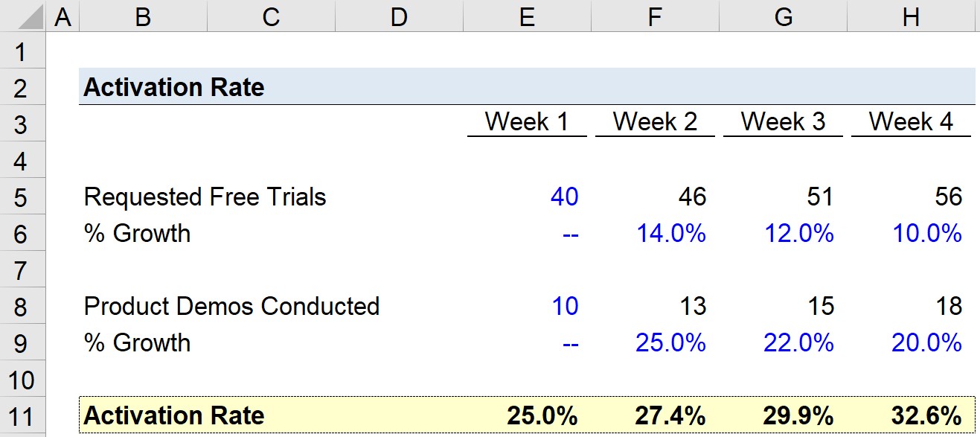Click the Week 3 demos value 15

[821, 306]
